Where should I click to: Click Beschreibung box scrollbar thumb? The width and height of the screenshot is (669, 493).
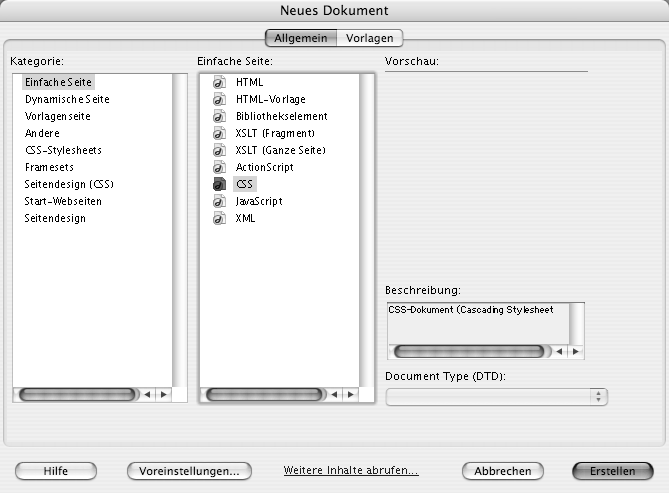pyautogui.click(x=469, y=352)
